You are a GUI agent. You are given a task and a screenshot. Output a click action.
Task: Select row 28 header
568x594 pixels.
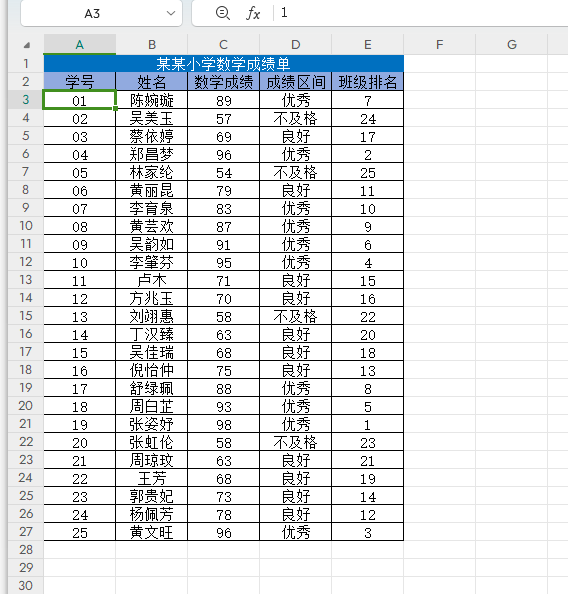pos(26,549)
